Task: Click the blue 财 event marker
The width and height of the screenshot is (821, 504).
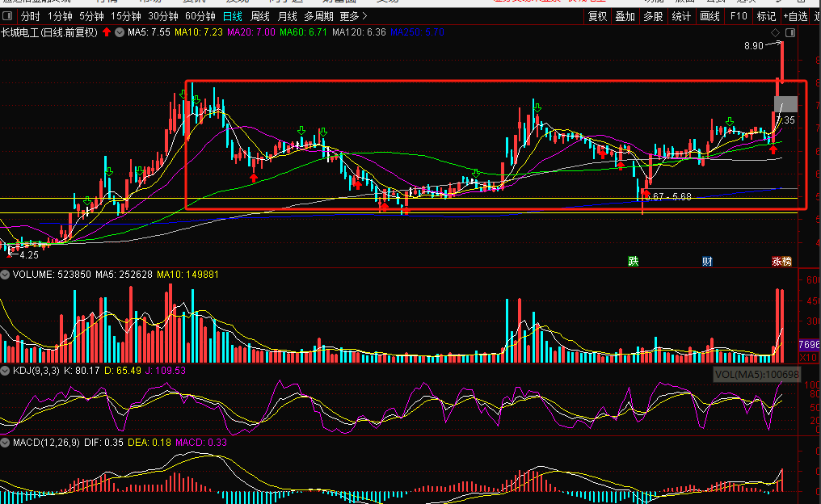Action: point(707,261)
